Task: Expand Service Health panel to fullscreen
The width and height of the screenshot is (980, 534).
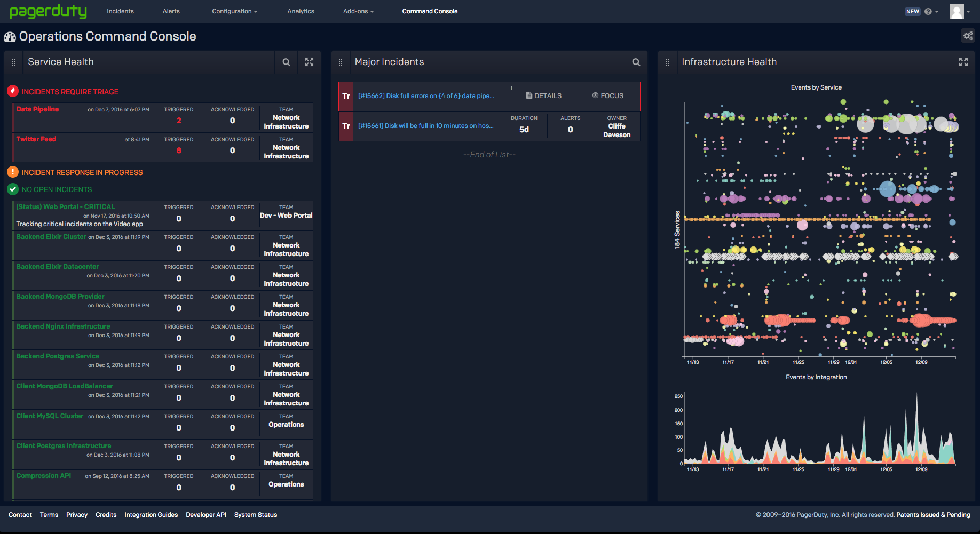Action: 309,62
